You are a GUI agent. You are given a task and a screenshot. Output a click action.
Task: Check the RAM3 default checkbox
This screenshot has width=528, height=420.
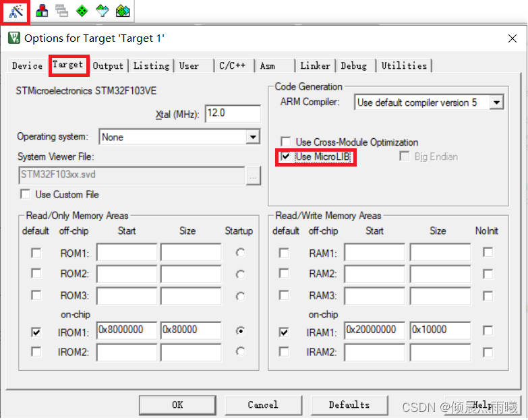284,295
